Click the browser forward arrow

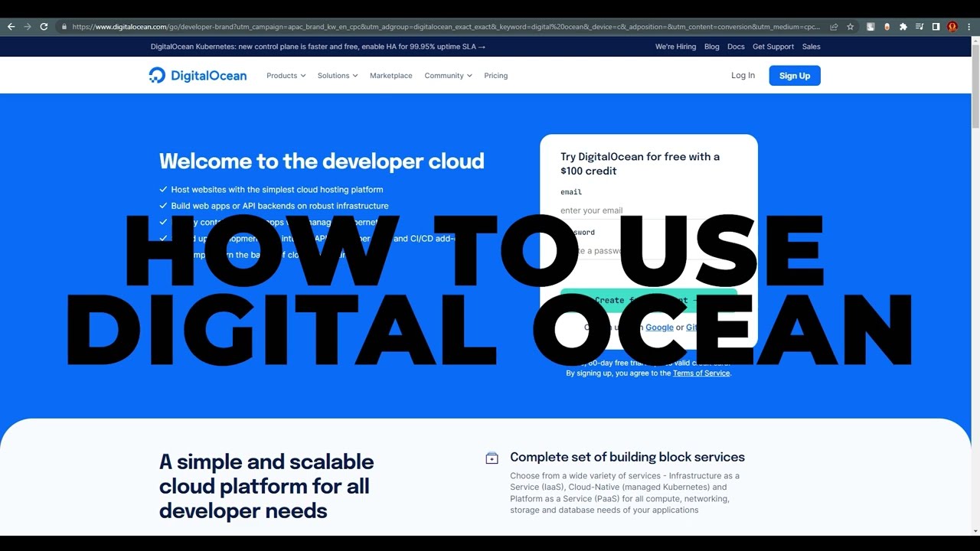tap(28, 27)
